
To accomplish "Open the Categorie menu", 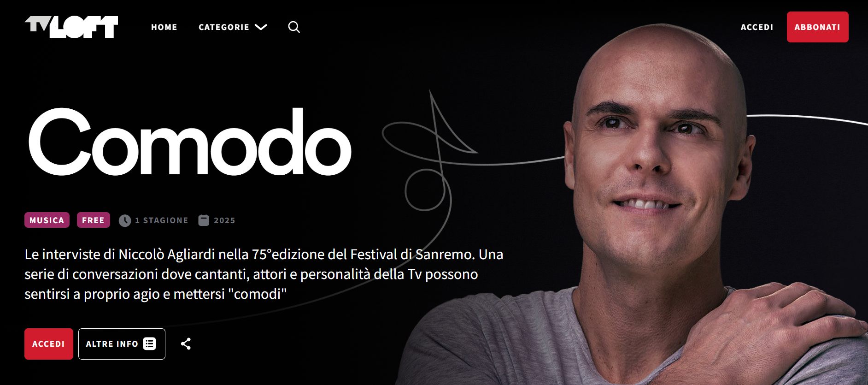I will click(233, 27).
